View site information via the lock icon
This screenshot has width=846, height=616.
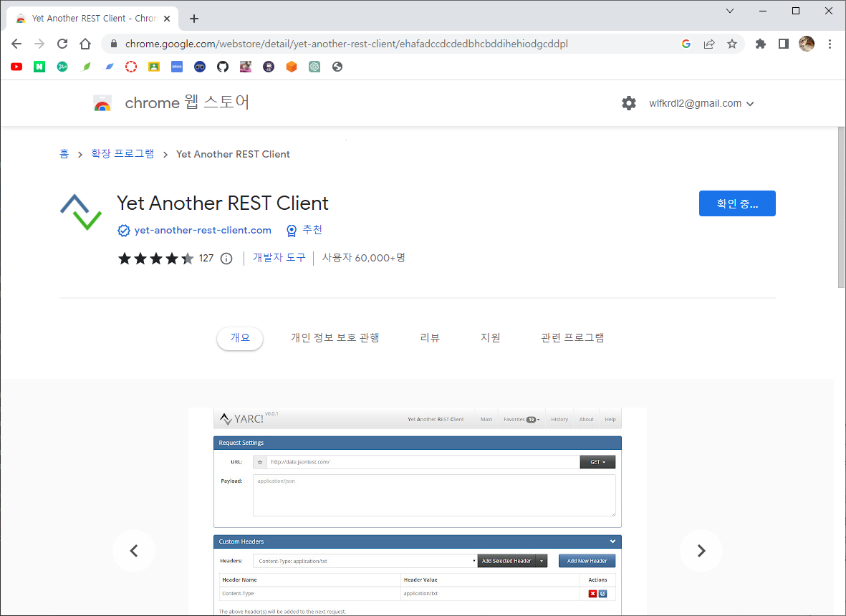(x=114, y=44)
